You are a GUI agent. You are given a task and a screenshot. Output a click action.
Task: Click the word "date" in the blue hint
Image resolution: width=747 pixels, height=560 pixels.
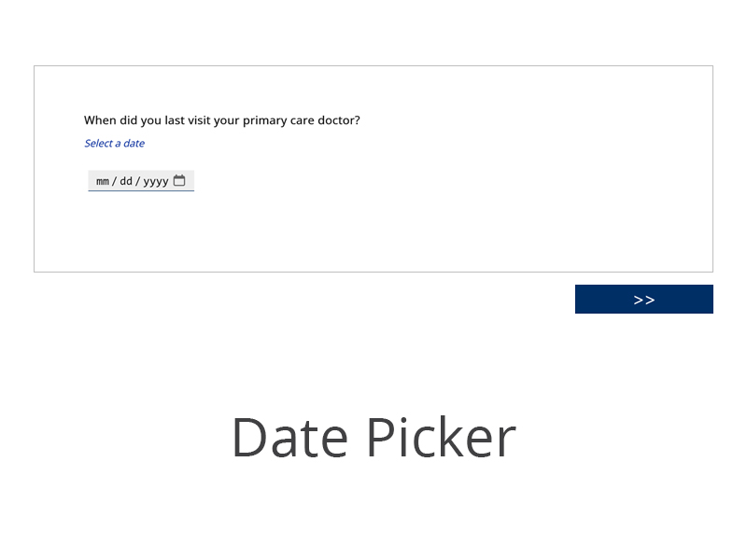[134, 144]
